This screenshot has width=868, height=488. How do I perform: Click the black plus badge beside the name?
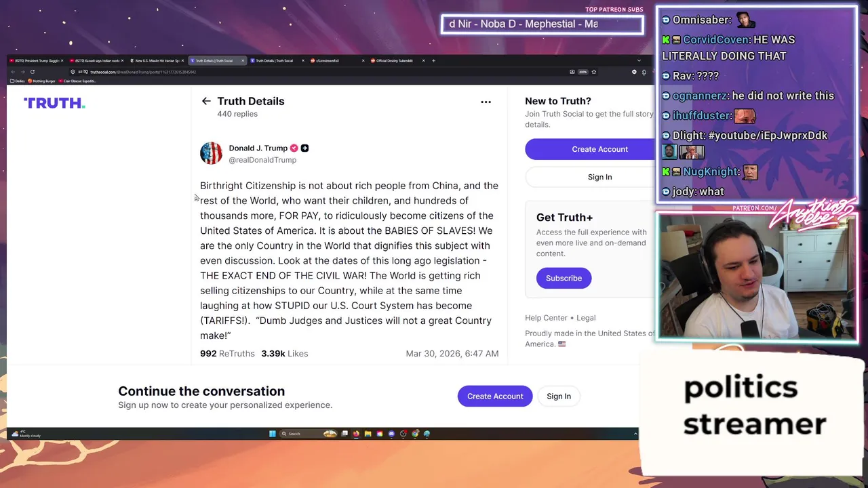304,148
